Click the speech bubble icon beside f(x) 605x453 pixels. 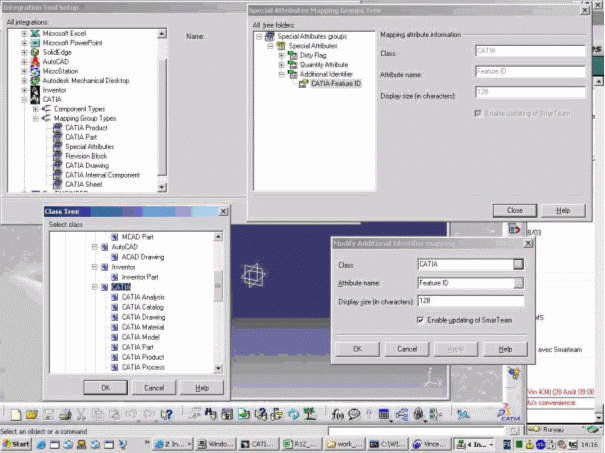pyautogui.click(x=354, y=414)
